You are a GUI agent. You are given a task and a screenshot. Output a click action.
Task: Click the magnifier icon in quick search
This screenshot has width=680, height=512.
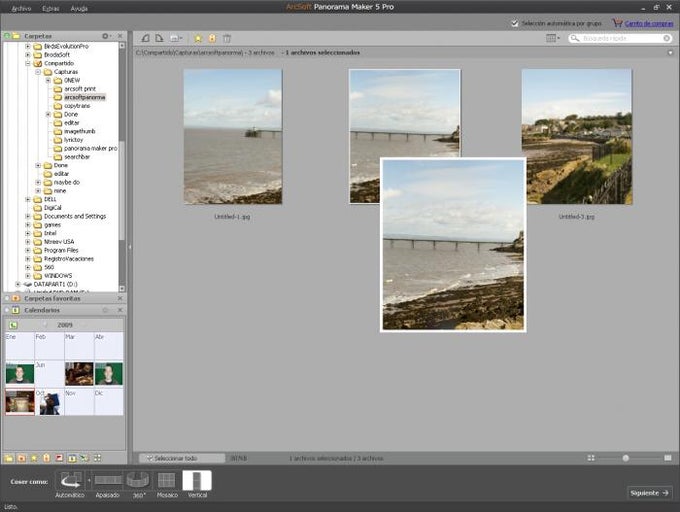coord(575,38)
